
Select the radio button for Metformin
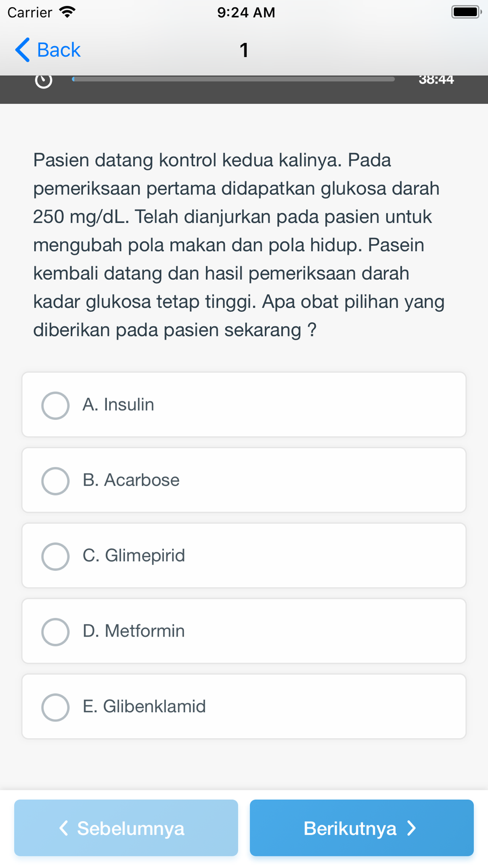(x=55, y=632)
